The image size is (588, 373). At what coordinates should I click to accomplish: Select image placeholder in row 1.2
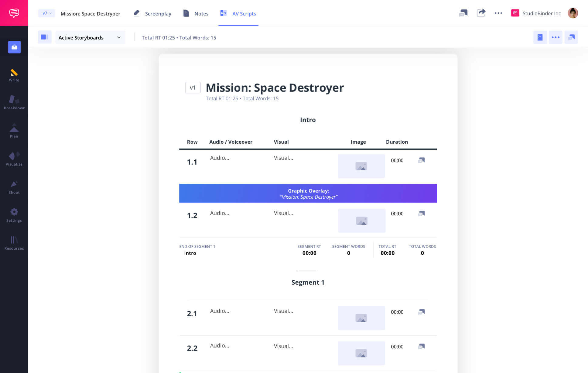[361, 221]
